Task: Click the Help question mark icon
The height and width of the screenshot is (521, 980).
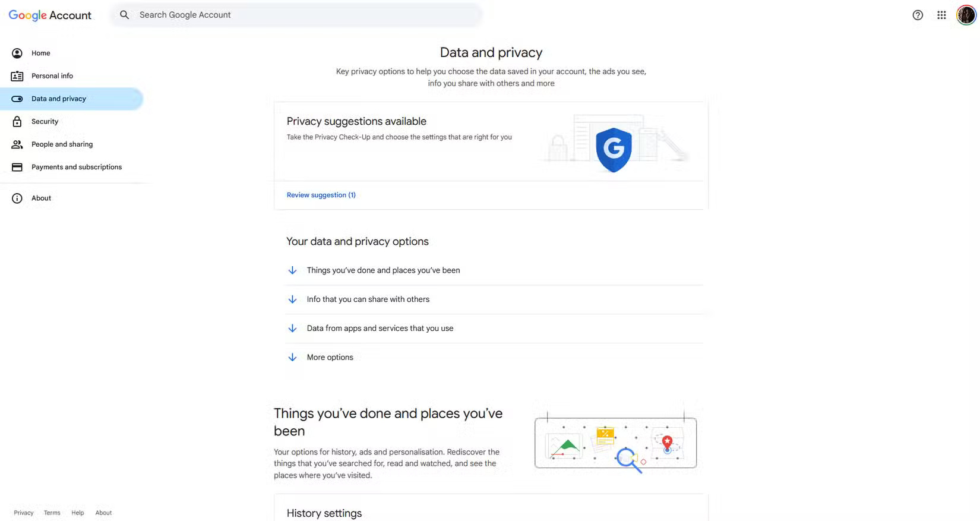Action: pyautogui.click(x=917, y=15)
